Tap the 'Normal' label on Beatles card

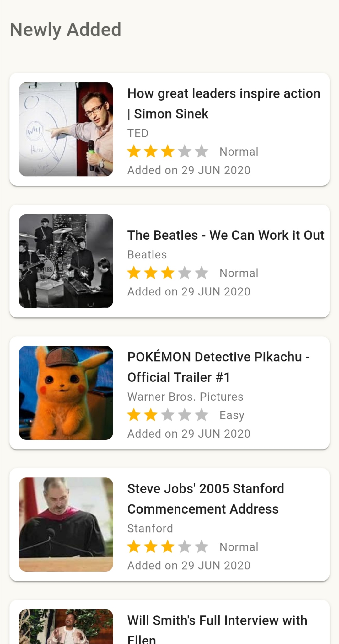239,273
